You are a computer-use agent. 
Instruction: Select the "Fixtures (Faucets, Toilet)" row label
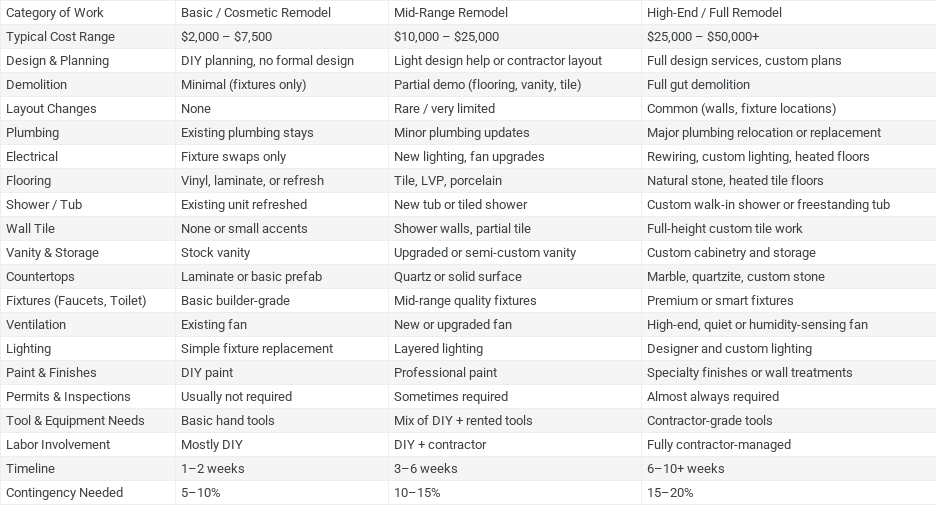(76, 301)
